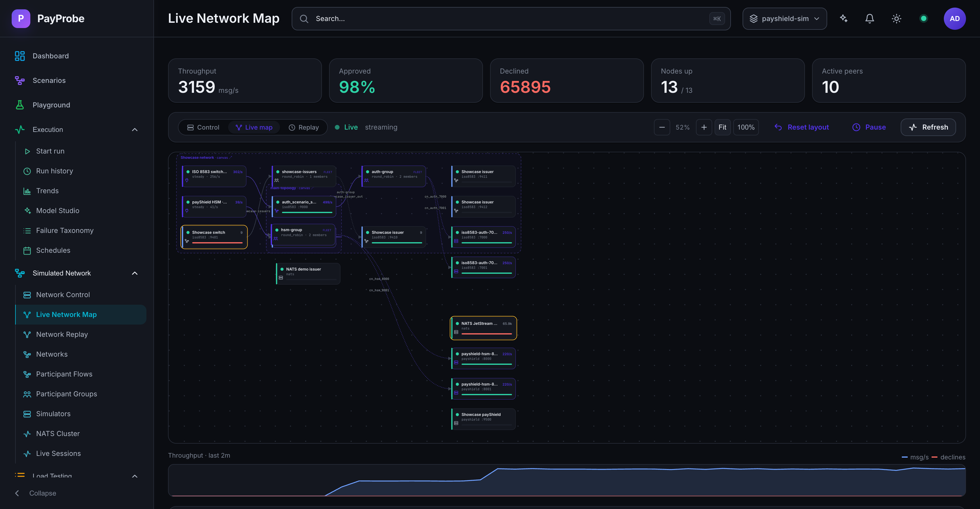Click the PayProbe logo icon
980x509 pixels.
(x=21, y=18)
